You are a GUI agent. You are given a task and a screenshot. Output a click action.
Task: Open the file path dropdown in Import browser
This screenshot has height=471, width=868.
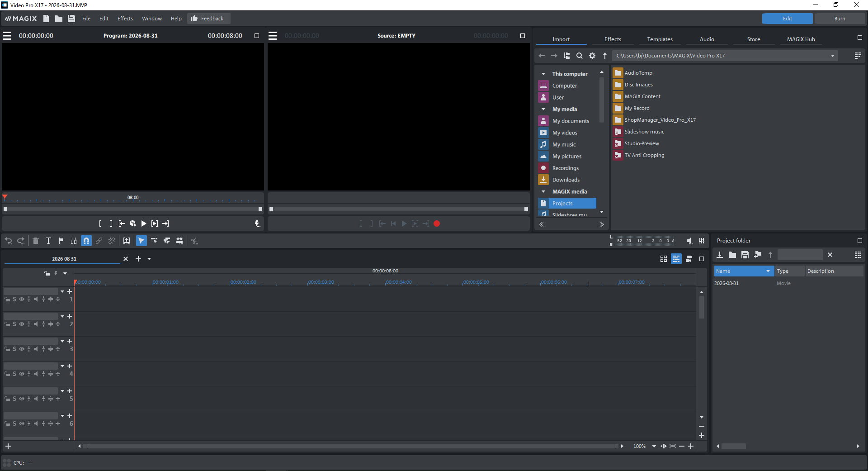(833, 56)
